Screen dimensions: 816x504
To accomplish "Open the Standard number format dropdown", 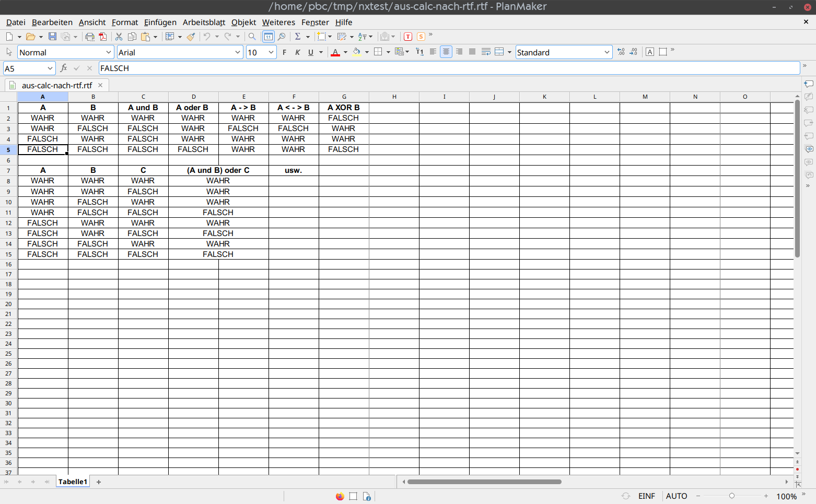I will click(607, 52).
